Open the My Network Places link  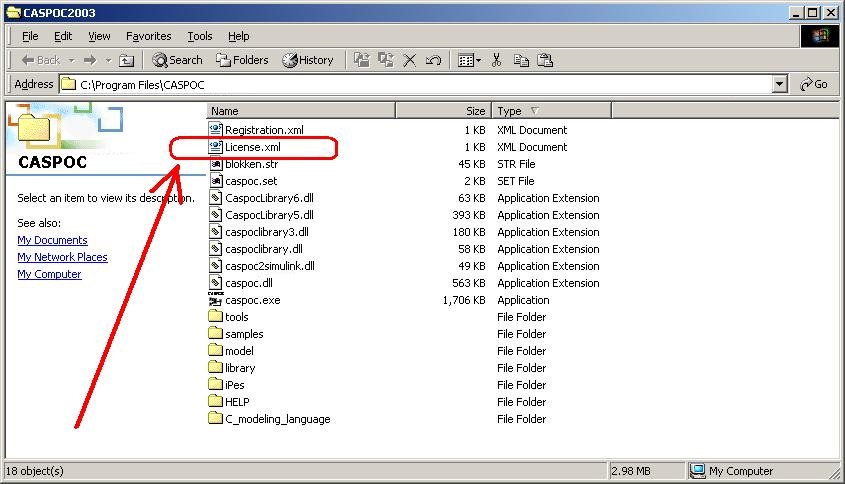pos(63,257)
